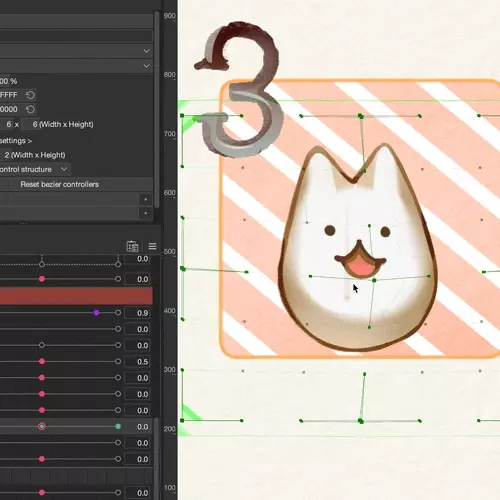The width and height of the screenshot is (500, 500).
Task: Select the green keyform point on slider
Action: tap(118, 426)
